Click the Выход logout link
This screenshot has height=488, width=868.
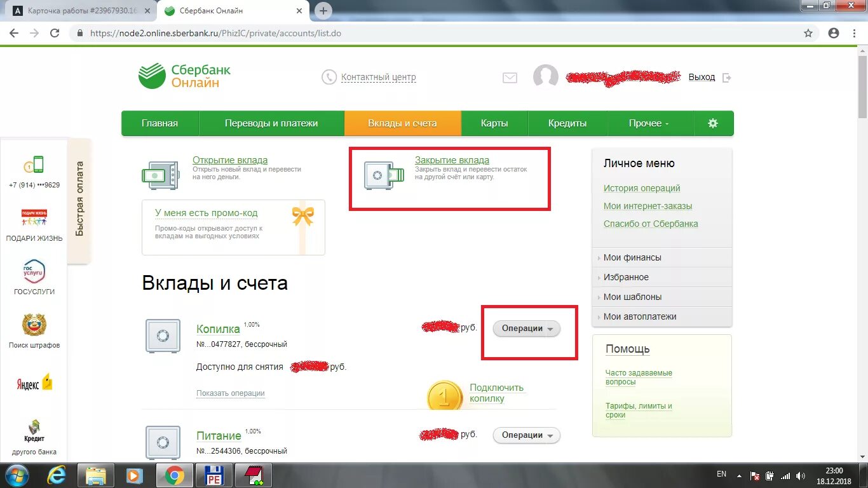click(702, 77)
